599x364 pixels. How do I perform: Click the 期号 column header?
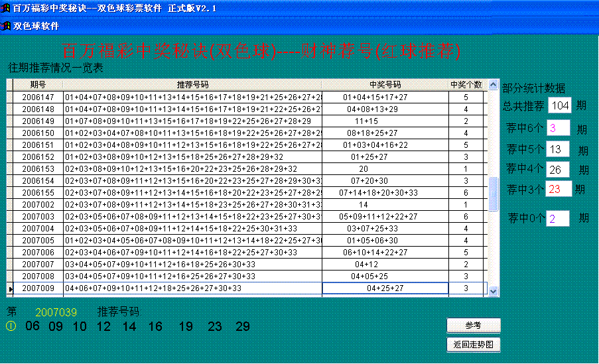(38, 85)
